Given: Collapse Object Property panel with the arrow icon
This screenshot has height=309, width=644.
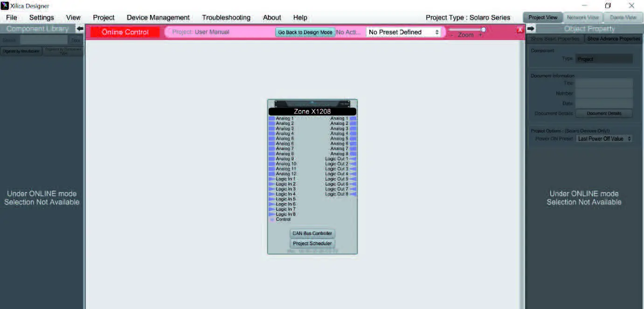Looking at the screenshot, I should [531, 28].
